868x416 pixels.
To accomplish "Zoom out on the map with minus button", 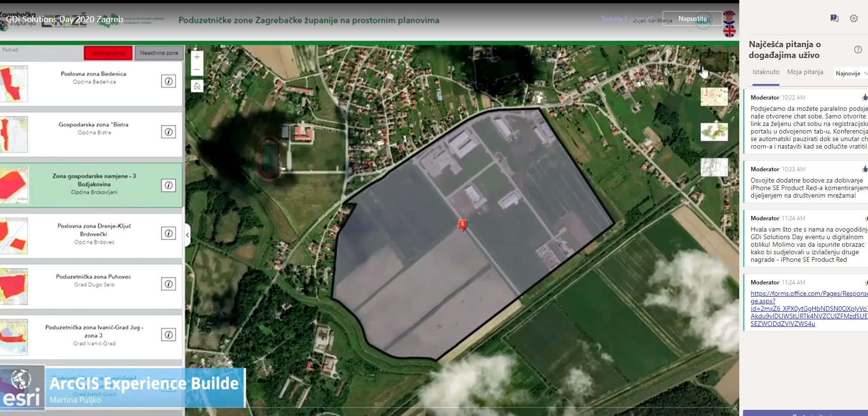I will [x=197, y=70].
